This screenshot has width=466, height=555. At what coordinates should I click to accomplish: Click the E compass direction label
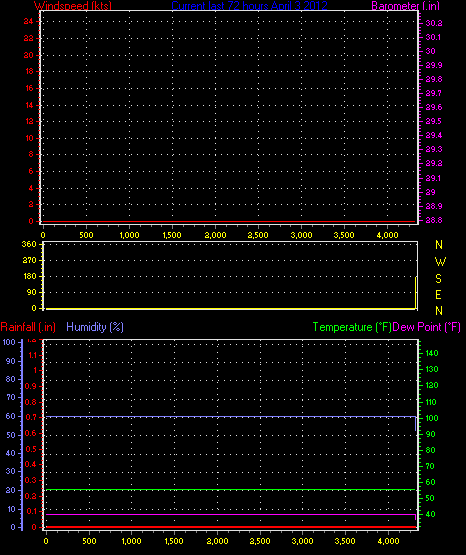tap(438, 294)
